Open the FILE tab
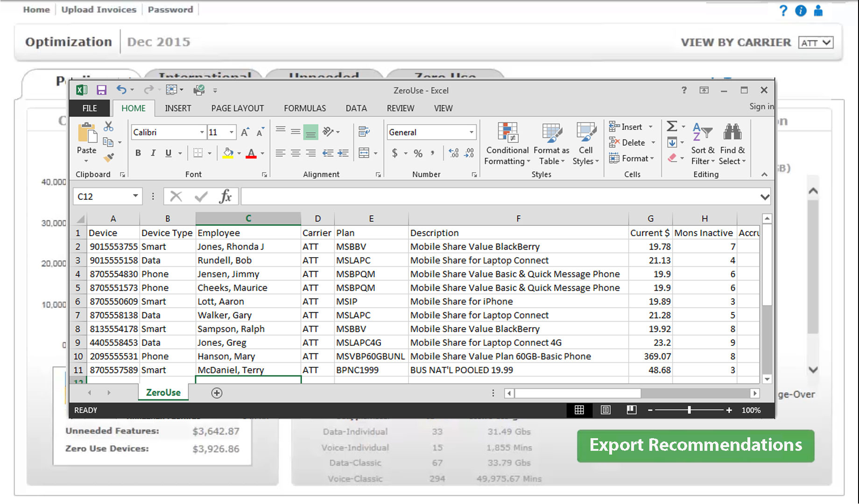 pos(90,108)
